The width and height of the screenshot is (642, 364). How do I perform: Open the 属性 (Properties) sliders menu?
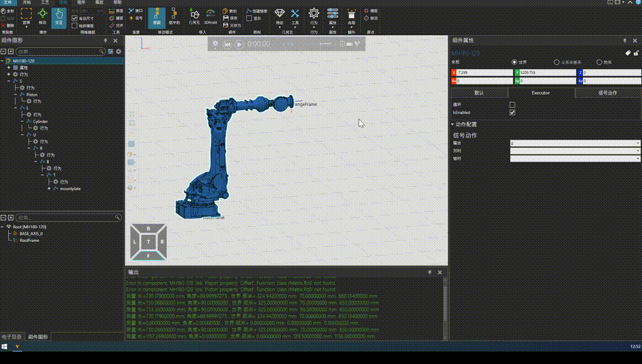(x=332, y=17)
